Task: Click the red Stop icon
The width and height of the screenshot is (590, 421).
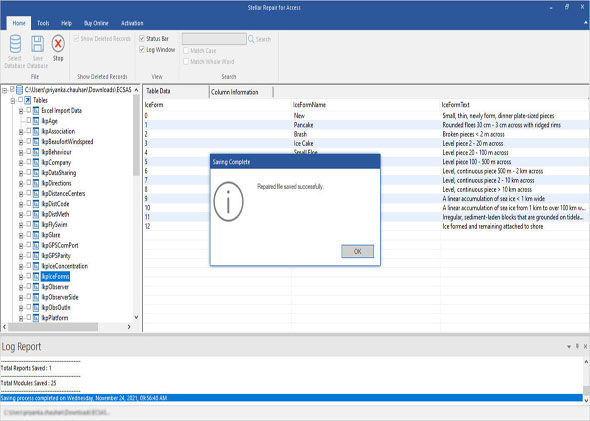Action: (58, 43)
